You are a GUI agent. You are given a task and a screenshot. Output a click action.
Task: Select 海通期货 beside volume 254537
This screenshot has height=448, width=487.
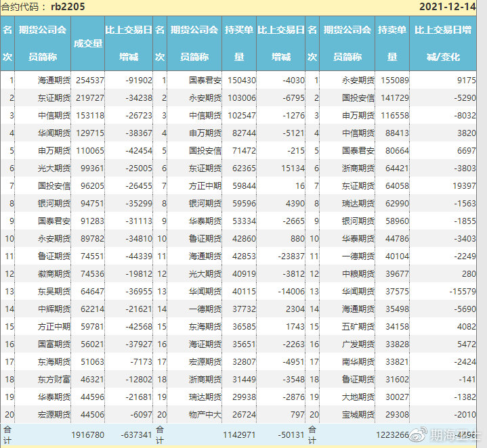(54, 81)
